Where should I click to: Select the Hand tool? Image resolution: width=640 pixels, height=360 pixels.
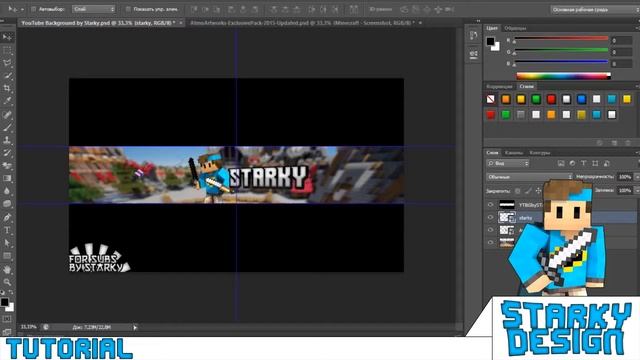coord(7,269)
